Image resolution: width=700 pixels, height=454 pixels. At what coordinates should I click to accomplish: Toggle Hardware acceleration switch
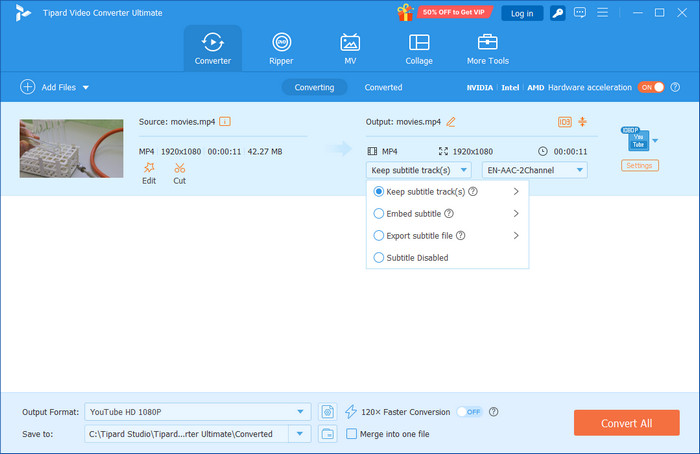tap(651, 88)
